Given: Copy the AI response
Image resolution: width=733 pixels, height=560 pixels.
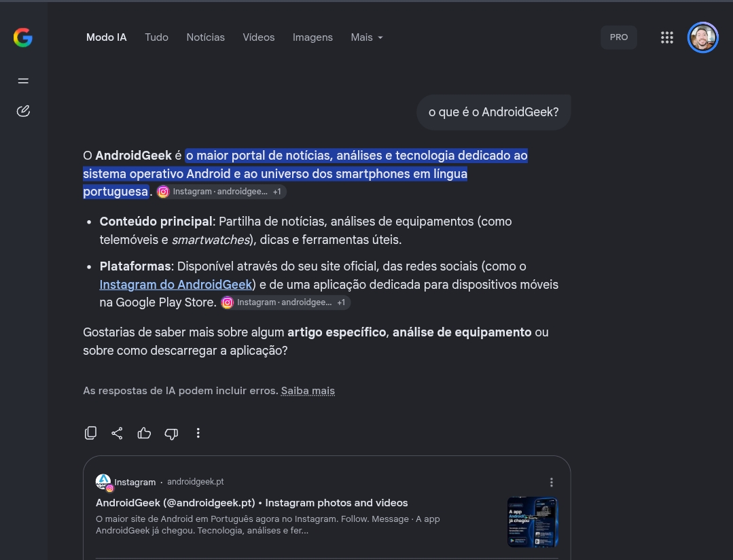Looking at the screenshot, I should [x=90, y=433].
